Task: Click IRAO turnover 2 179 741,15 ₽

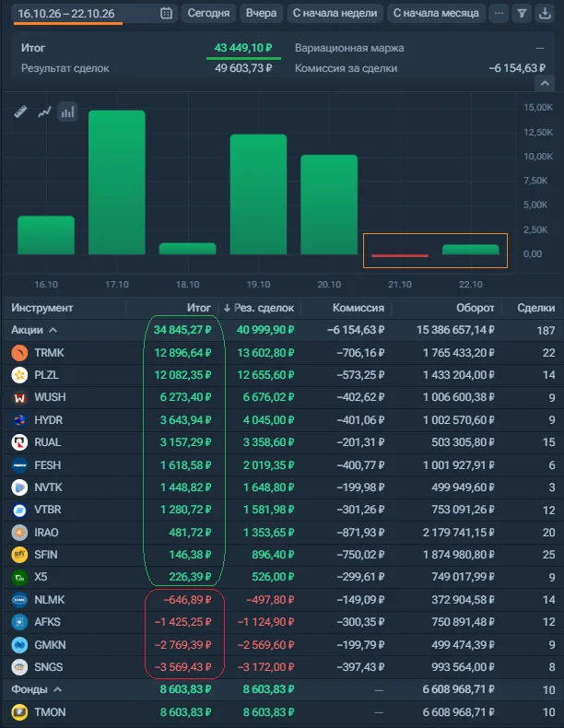Action: (459, 533)
